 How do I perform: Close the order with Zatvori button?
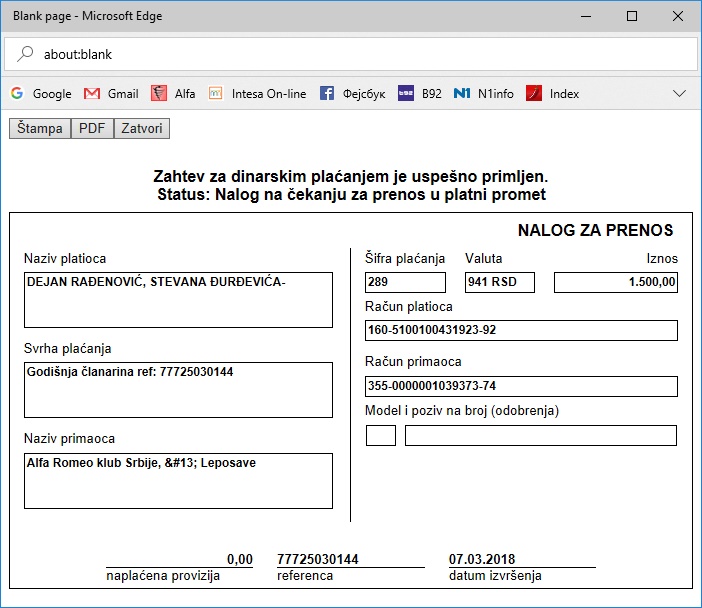(x=142, y=128)
